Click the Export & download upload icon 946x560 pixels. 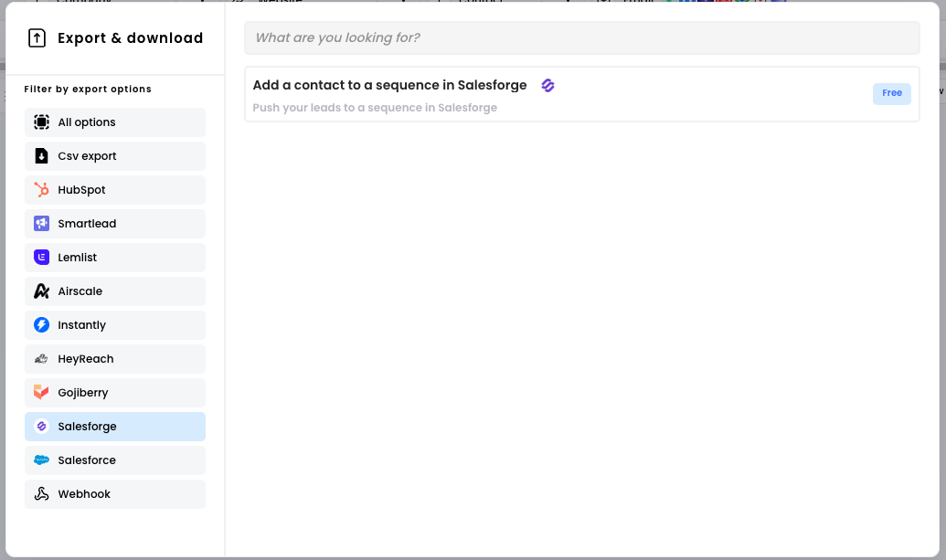coord(37,38)
